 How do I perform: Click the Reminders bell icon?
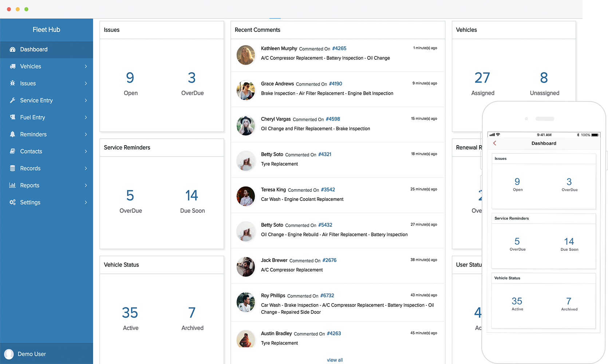12,134
